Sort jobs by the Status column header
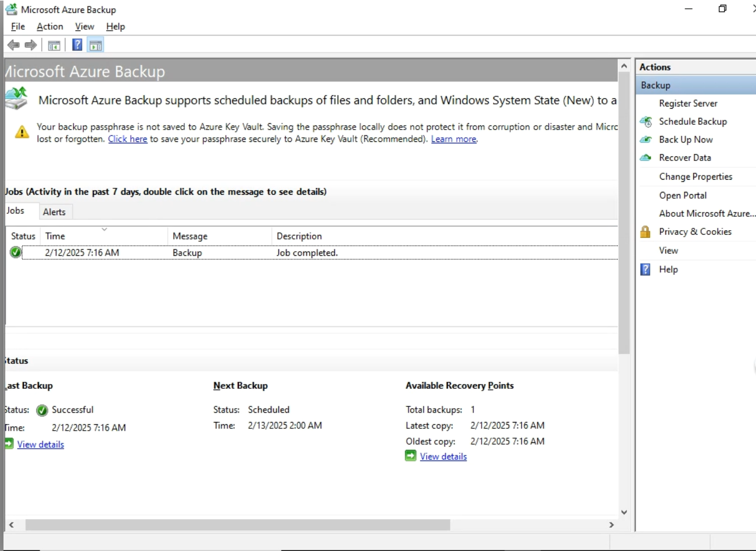The width and height of the screenshot is (756, 551). click(23, 236)
